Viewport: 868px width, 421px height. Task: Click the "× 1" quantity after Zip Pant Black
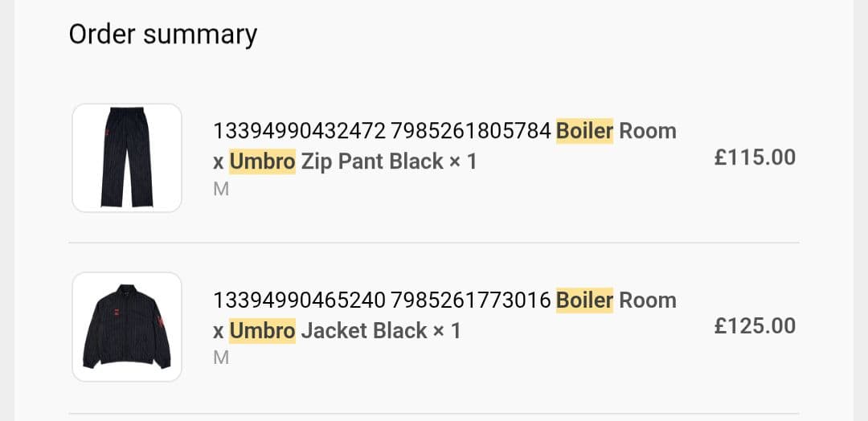[x=463, y=161]
